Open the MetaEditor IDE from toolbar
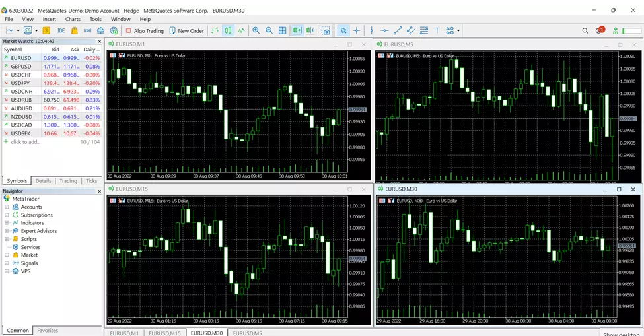This screenshot has height=336, width=644. pos(61,30)
